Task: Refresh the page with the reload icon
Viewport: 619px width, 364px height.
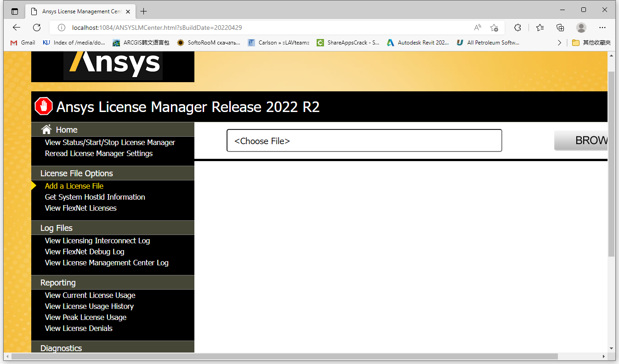Action: 37,27
